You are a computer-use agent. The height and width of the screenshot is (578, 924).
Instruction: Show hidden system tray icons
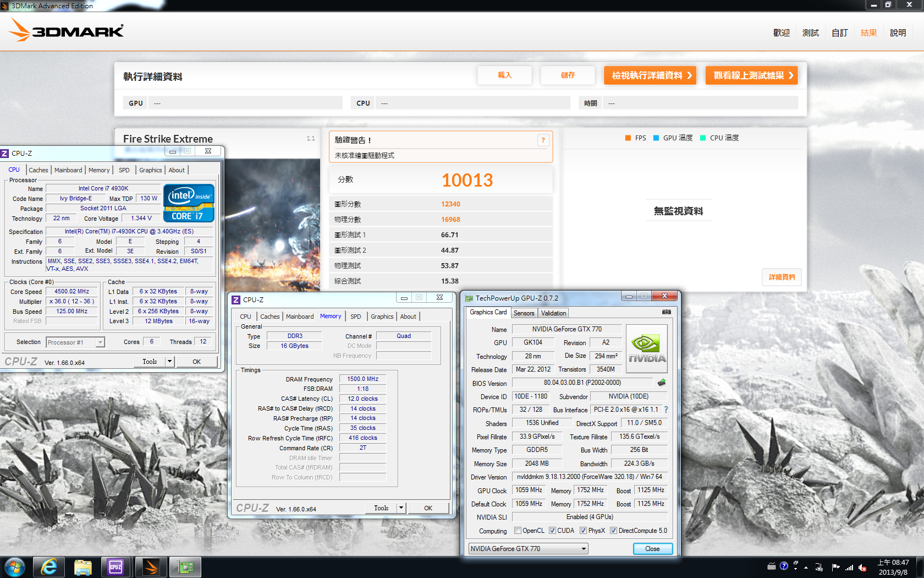806,568
